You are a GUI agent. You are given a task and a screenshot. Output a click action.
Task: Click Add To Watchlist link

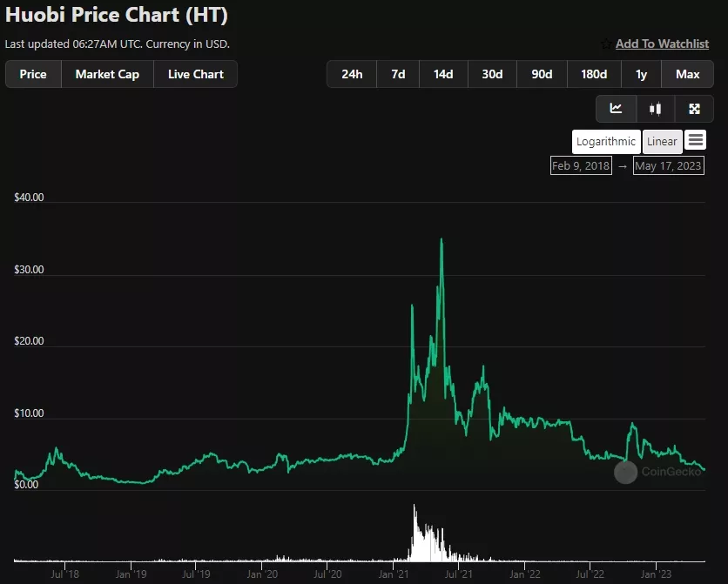(x=662, y=44)
